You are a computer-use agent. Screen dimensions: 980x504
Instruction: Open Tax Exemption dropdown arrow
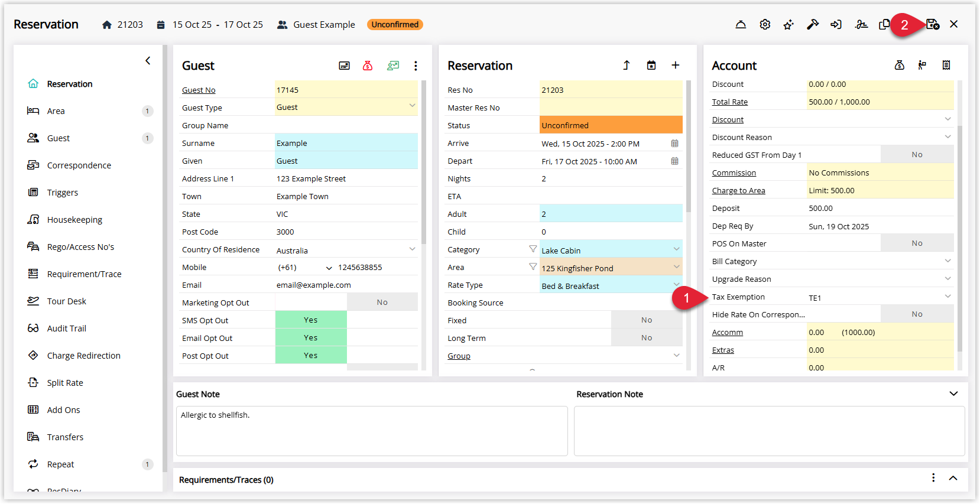[947, 296]
